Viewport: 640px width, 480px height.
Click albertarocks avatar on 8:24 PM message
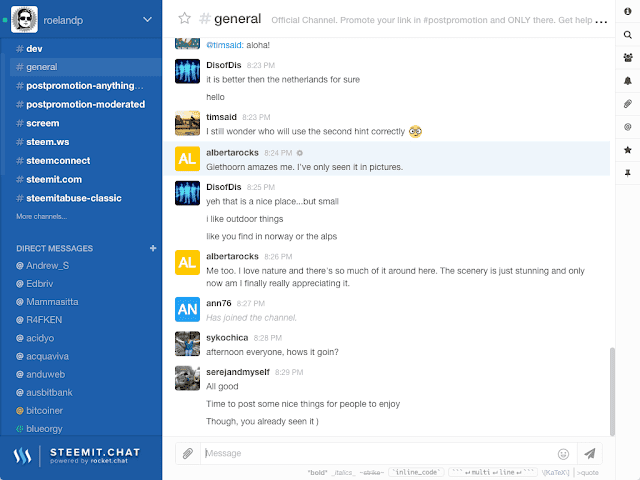pyautogui.click(x=187, y=158)
